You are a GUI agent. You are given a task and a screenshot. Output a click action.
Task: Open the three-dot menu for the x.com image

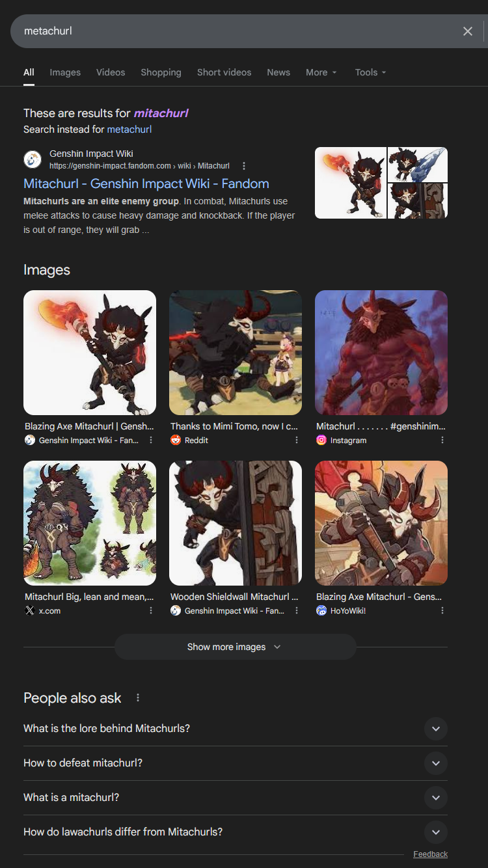[151, 611]
